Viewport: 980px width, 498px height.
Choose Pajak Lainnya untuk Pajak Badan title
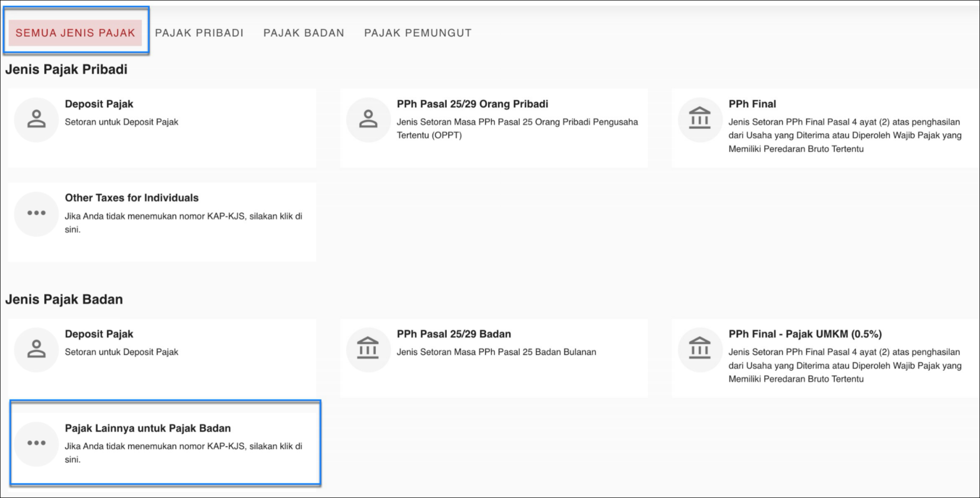148,428
